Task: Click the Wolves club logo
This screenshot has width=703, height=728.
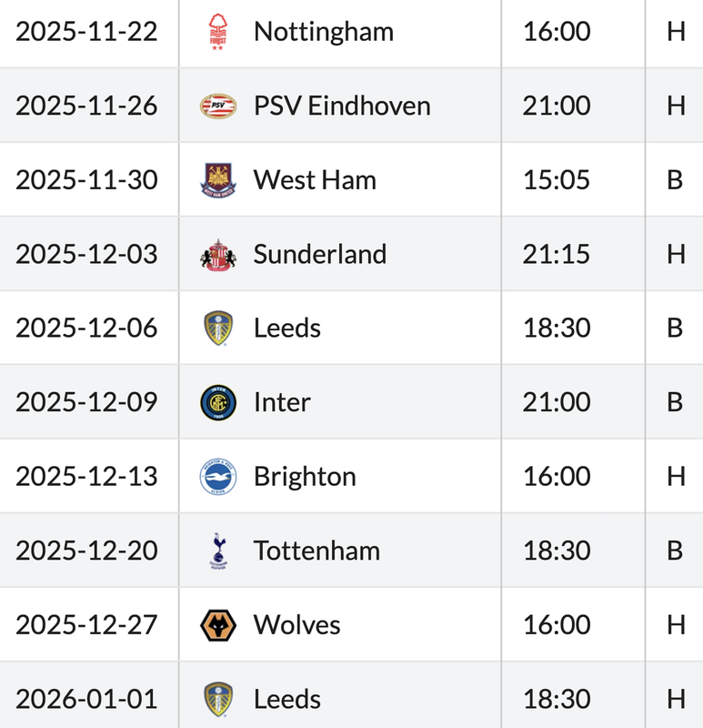Action: click(x=217, y=625)
